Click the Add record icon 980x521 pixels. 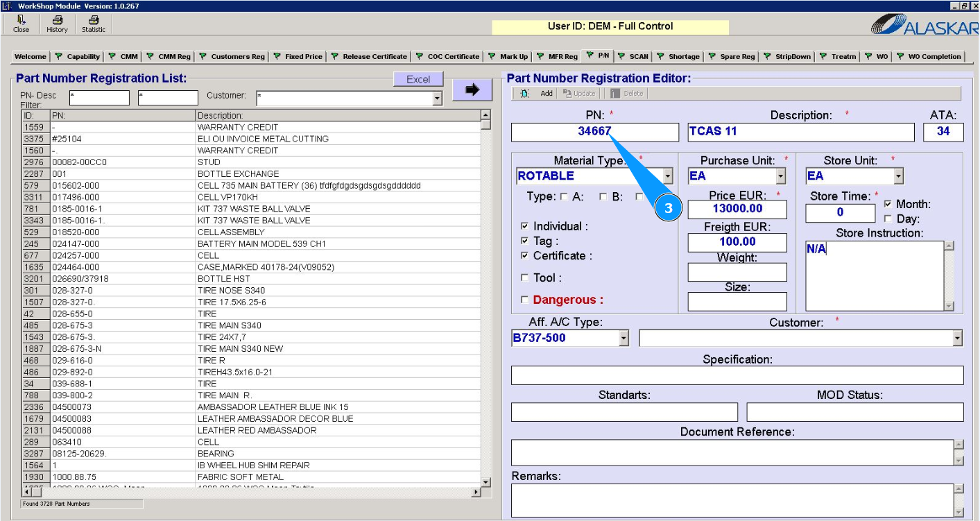[526, 94]
